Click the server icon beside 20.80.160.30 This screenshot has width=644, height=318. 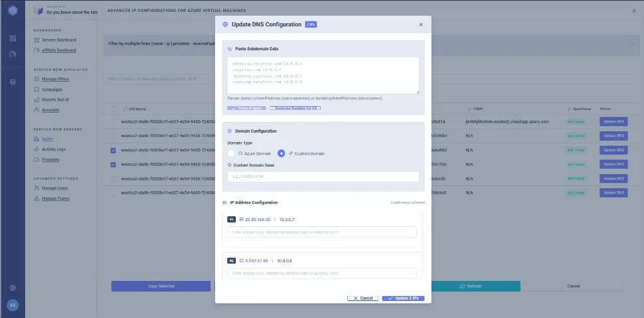pos(241,219)
